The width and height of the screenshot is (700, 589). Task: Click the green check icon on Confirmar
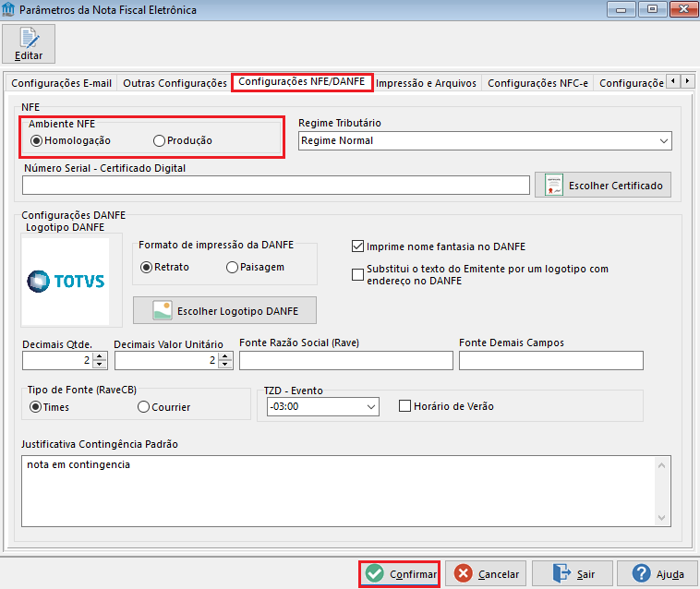coord(374,573)
